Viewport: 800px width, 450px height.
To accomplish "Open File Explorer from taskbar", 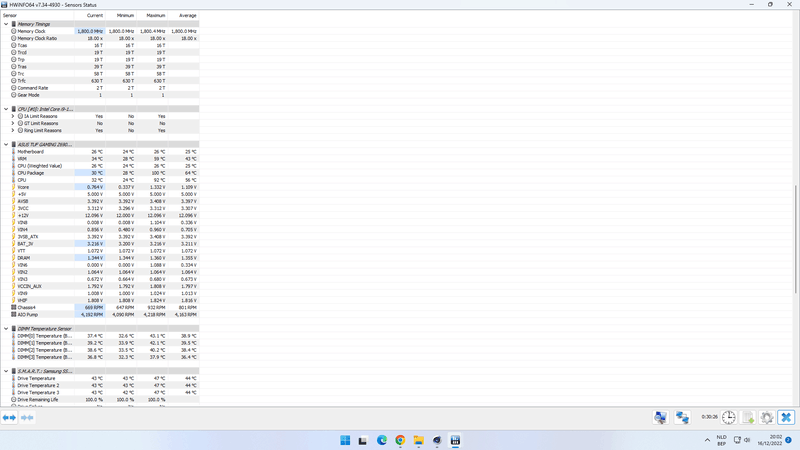I will [x=418, y=440].
